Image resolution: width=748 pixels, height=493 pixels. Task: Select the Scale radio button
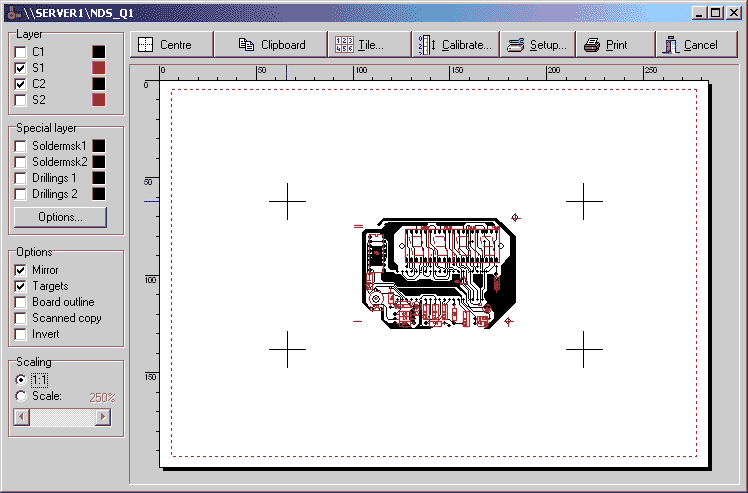[21, 396]
